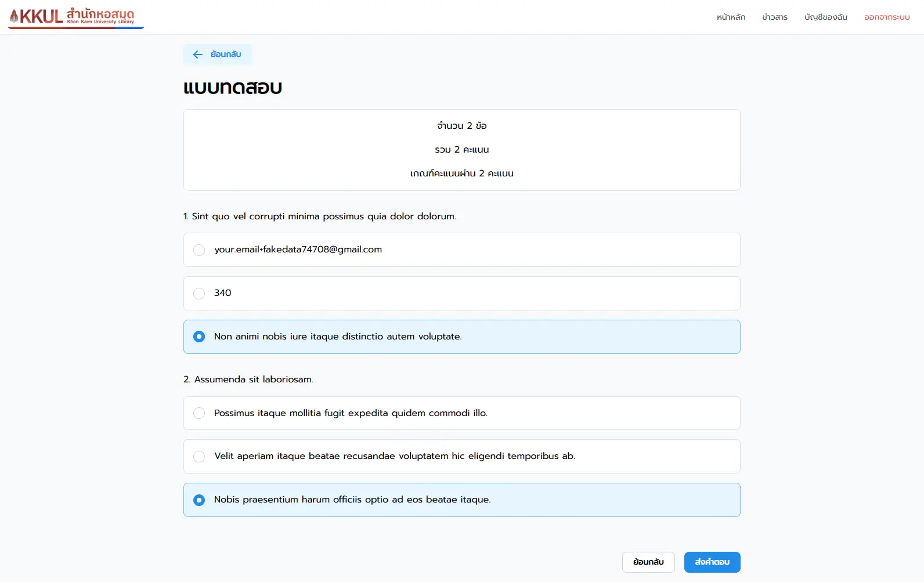Open the หน้าหลัก menu item
Image resolution: width=924 pixels, height=582 pixels.
pyautogui.click(x=731, y=17)
